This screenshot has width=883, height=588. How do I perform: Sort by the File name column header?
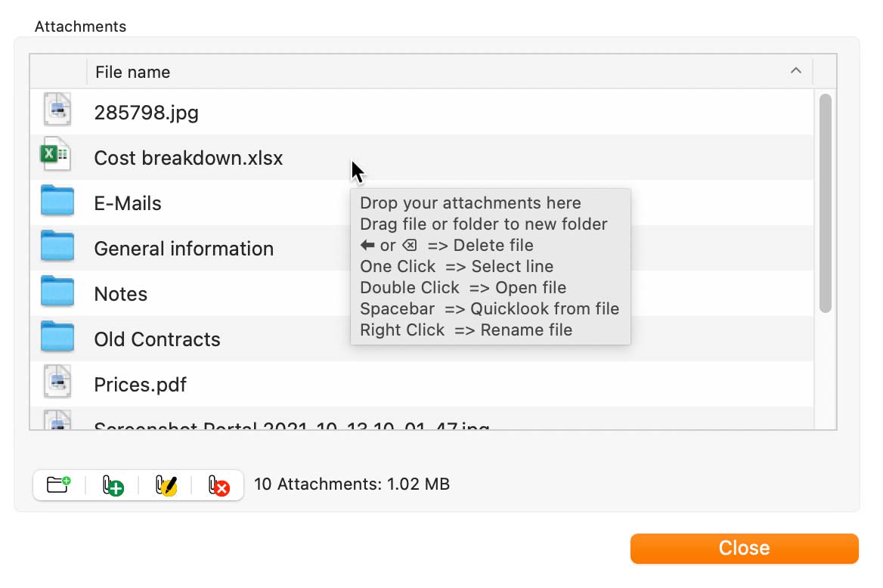[132, 72]
